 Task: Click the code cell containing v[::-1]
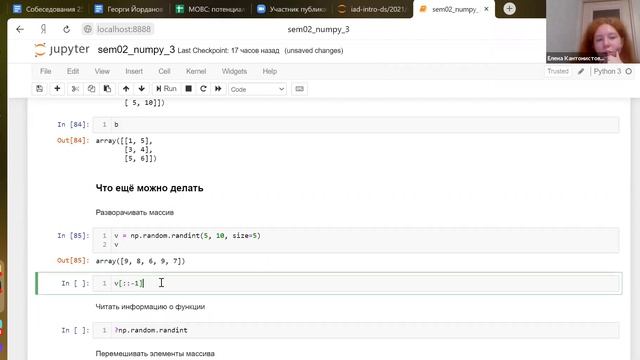point(355,283)
